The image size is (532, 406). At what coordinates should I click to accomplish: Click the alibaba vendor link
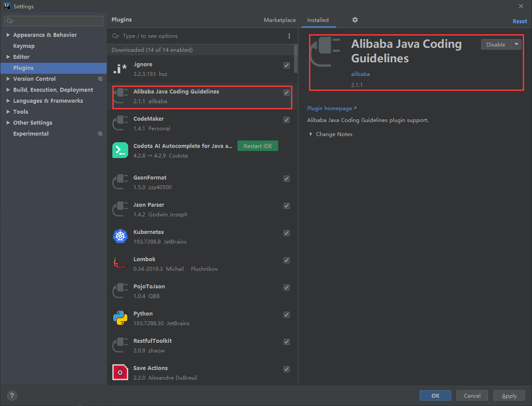360,74
